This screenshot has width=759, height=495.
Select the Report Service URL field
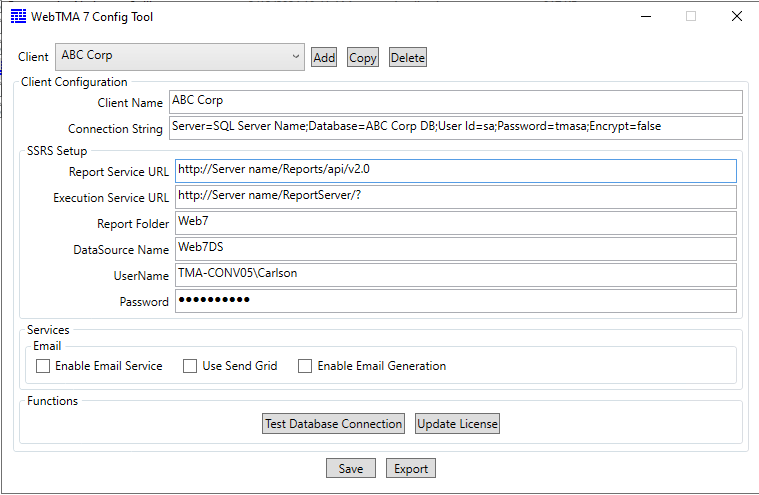tap(455, 171)
